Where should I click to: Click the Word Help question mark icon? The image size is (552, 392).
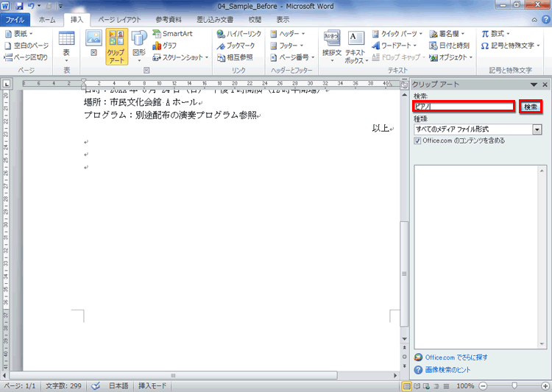pyautogui.click(x=546, y=20)
